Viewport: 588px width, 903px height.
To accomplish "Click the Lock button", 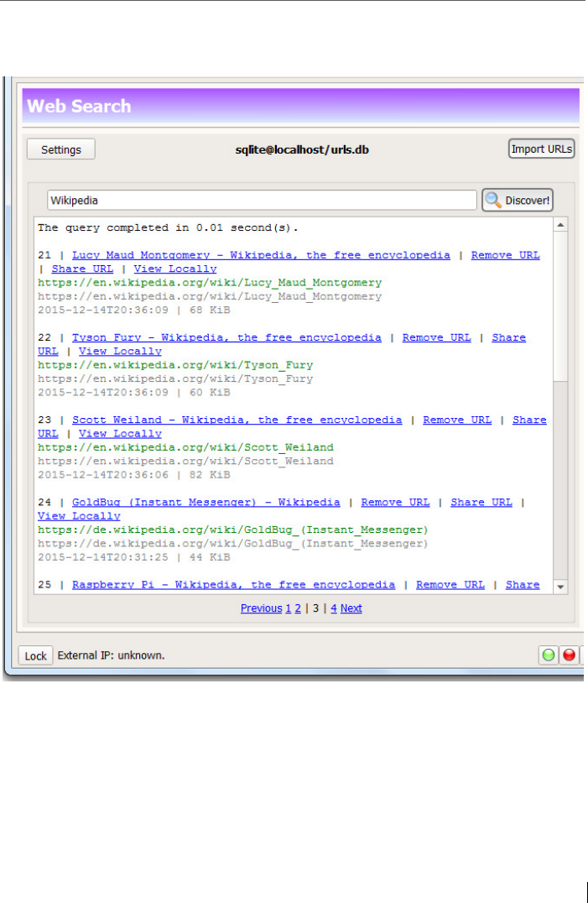I will pyautogui.click(x=36, y=656).
